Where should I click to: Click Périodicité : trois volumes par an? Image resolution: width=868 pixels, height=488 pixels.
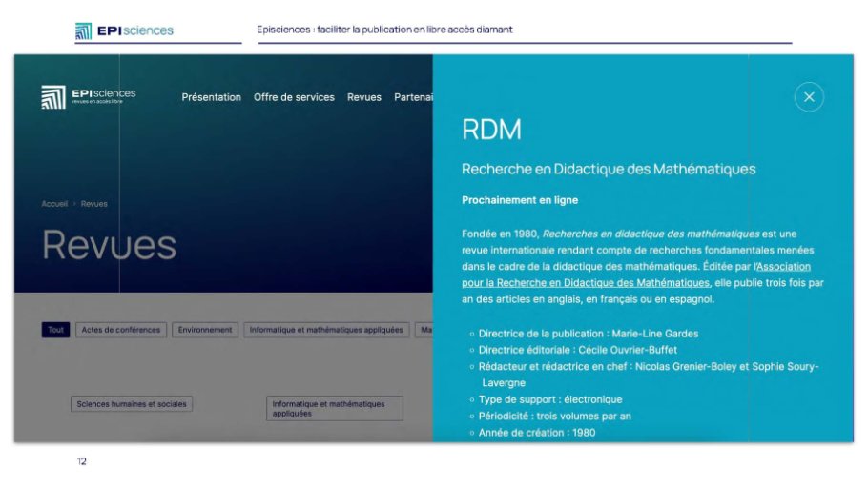555,417
